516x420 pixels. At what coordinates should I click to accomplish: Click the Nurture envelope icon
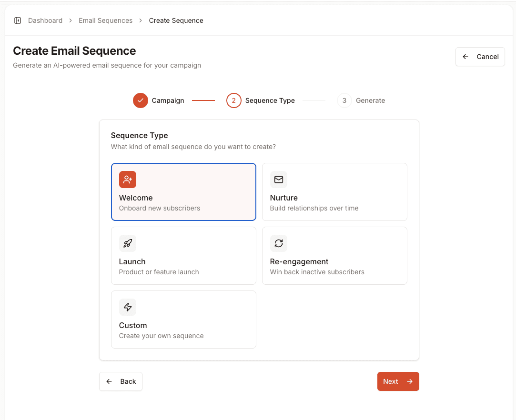279,180
